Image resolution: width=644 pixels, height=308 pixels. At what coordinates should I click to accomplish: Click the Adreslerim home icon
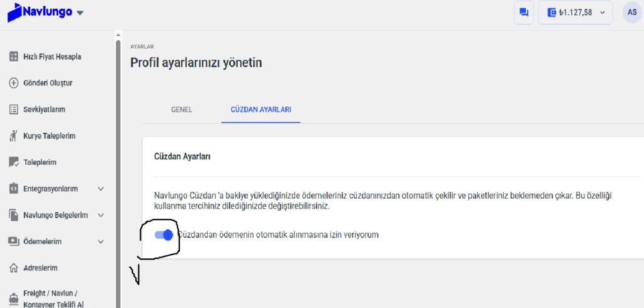tap(14, 268)
